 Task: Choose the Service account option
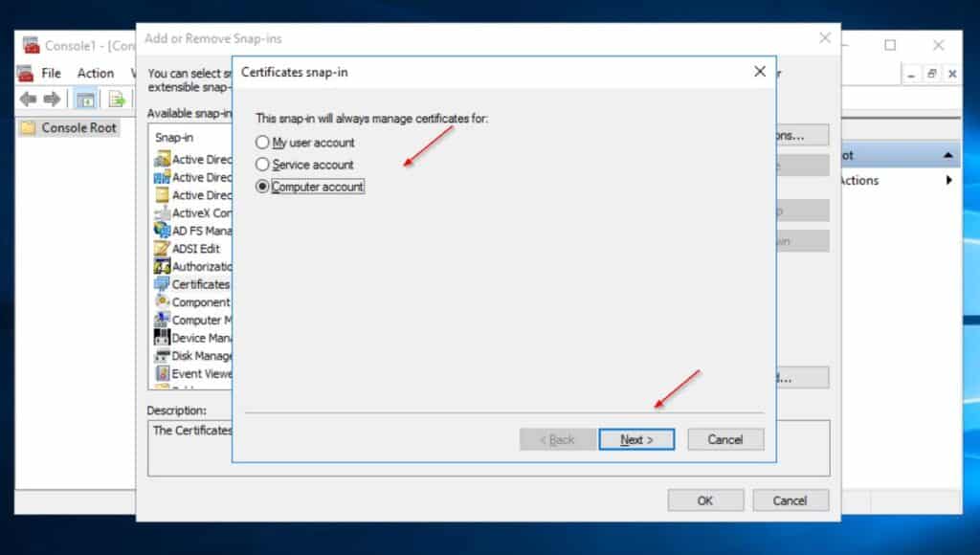[x=262, y=165]
